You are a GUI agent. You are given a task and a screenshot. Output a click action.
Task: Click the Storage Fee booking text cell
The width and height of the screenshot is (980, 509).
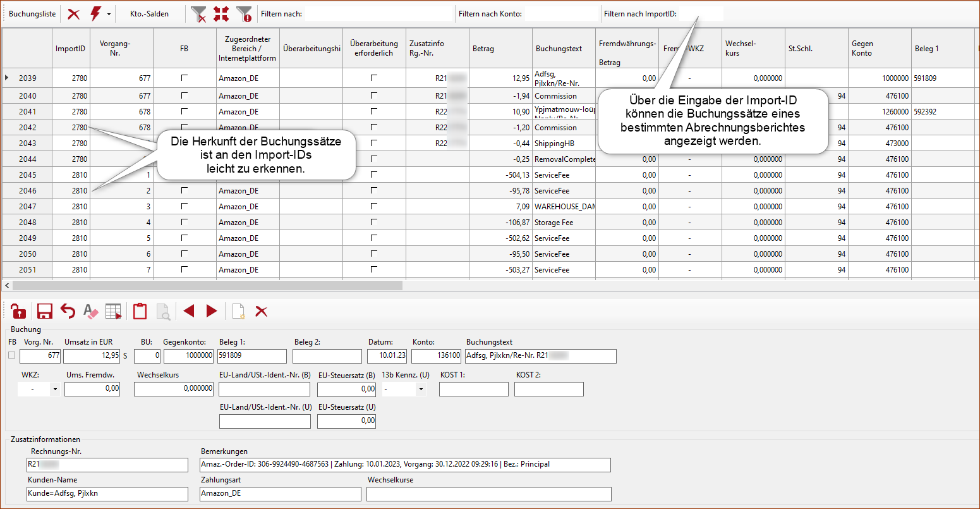[x=564, y=222]
